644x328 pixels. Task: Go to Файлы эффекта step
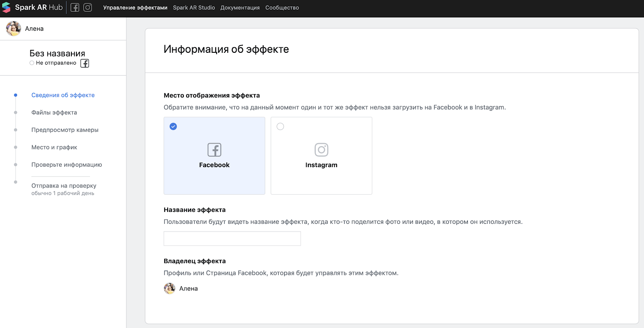click(x=54, y=112)
